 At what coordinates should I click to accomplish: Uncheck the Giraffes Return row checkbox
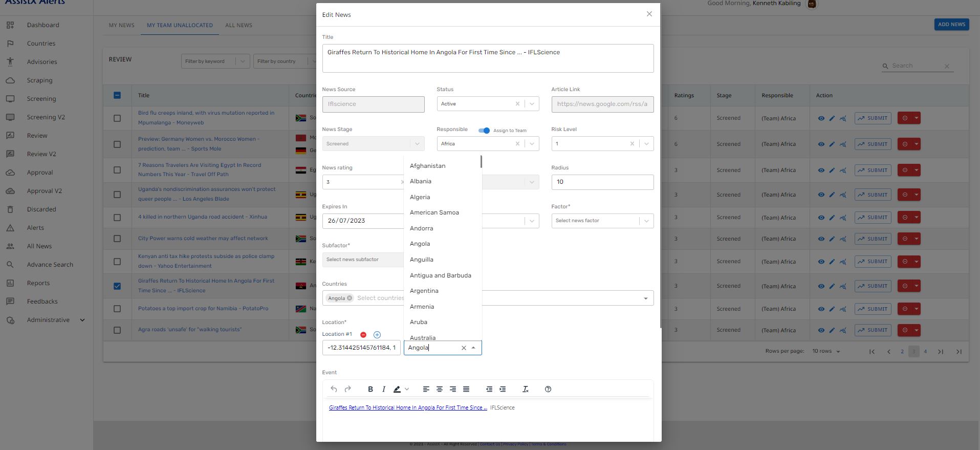[117, 286]
